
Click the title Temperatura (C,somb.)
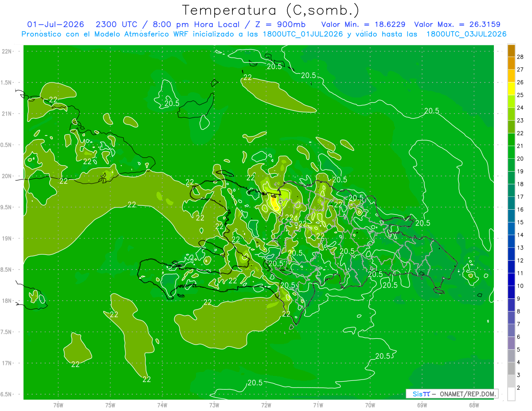tap(271, 10)
